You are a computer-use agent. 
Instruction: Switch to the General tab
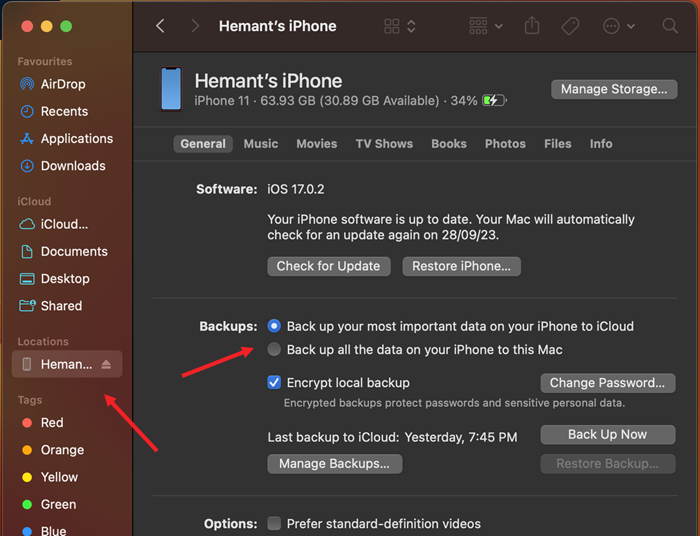(203, 144)
